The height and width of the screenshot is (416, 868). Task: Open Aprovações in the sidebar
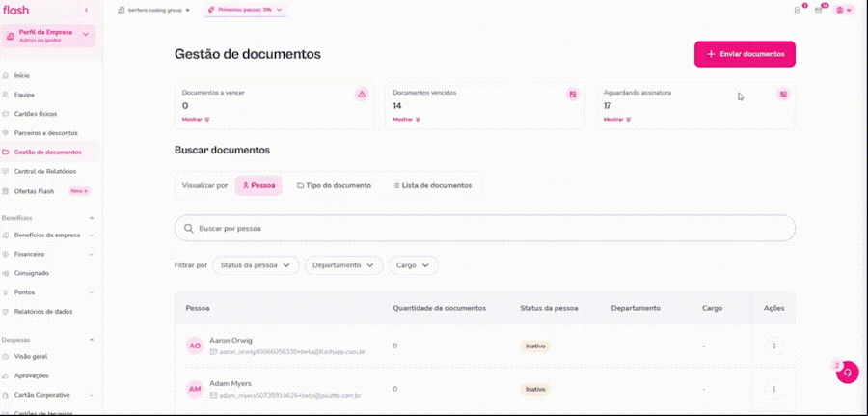[x=32, y=375]
